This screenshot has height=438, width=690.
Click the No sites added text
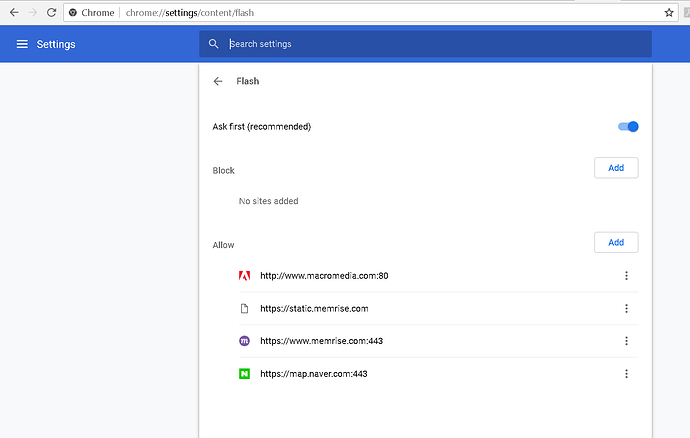point(268,201)
